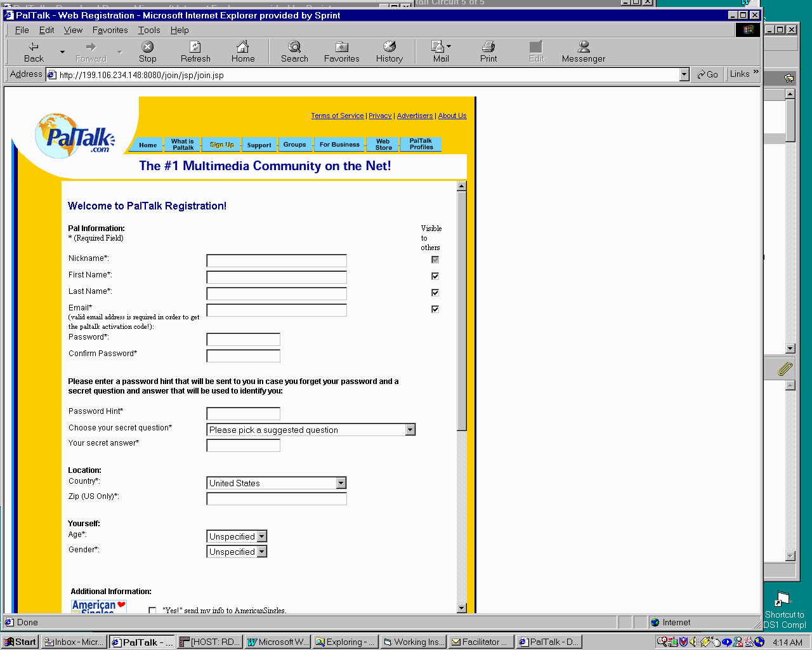Click the PalTalk.com logo
The height and width of the screenshot is (650, 812).
75,136
